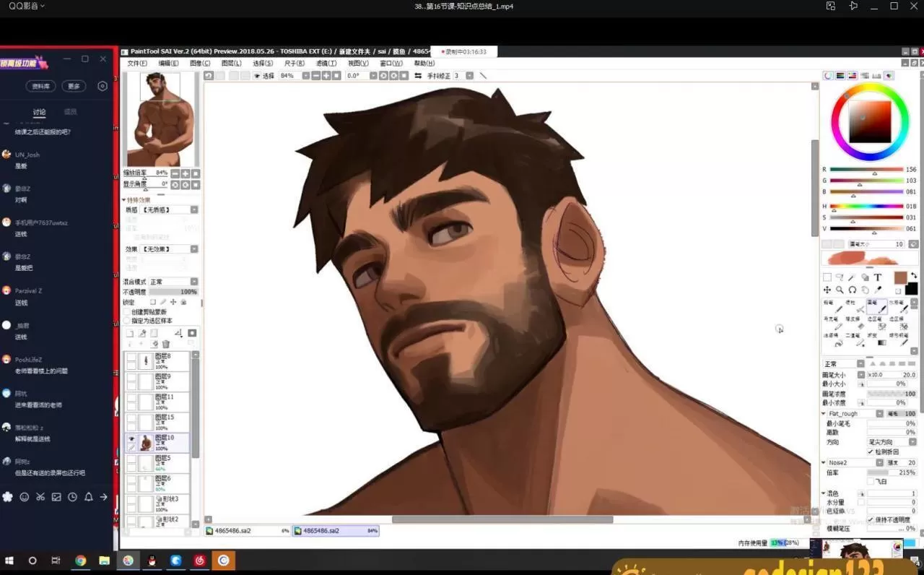Enable the 创建剪贴蒙版 checkbox
Viewport: 924px width, 575px height.
tap(127, 312)
